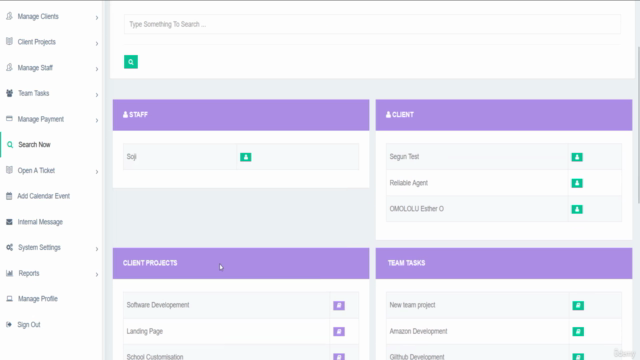Select Landing Page project row

(x=241, y=331)
